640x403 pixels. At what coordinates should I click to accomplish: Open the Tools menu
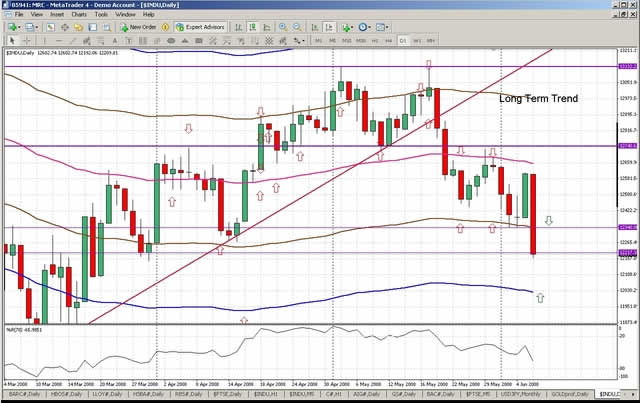tap(101, 14)
